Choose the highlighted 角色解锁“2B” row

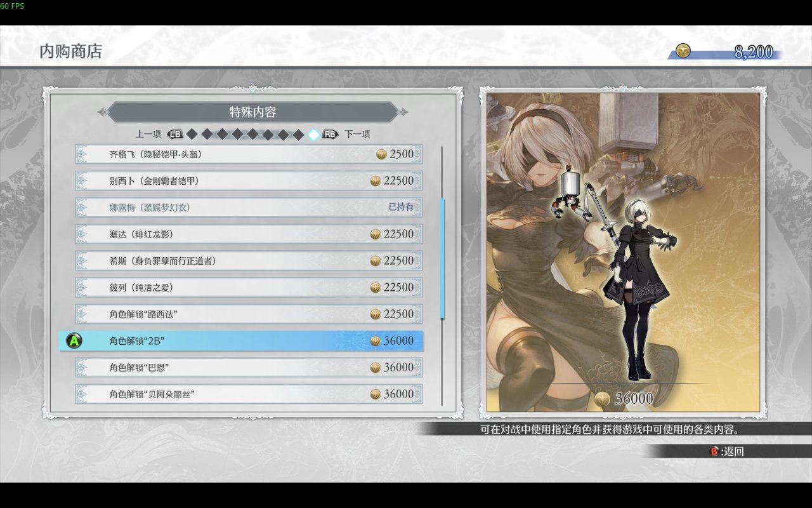(x=242, y=341)
